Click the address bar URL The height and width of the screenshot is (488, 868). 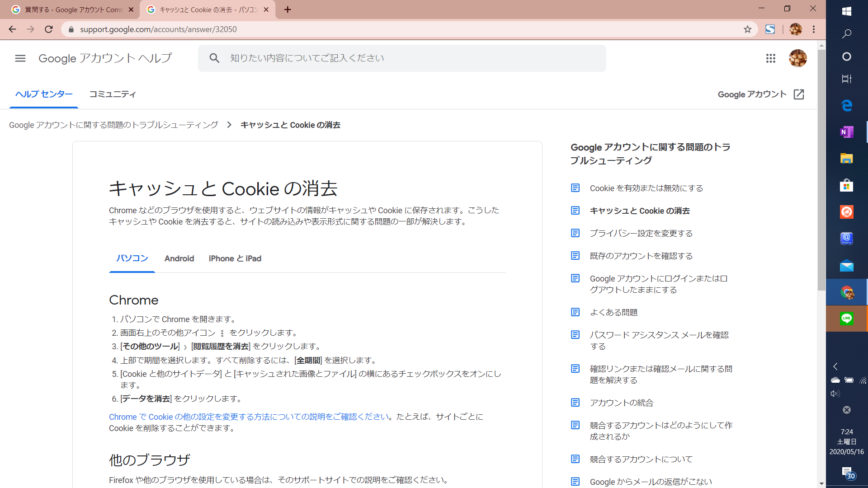pos(158,29)
